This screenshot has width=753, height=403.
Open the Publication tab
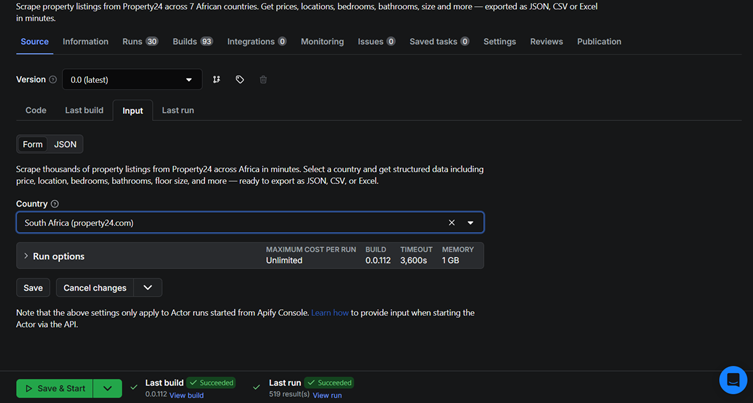click(x=599, y=42)
